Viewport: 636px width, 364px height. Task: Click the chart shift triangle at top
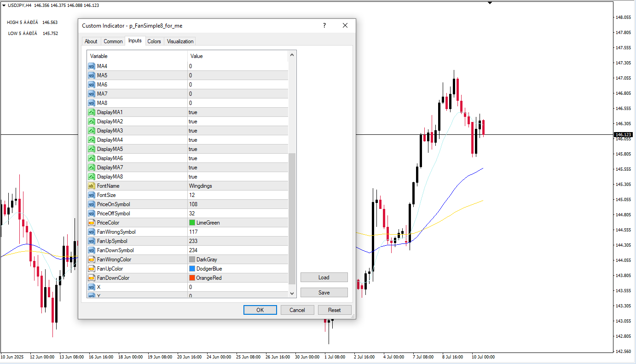[490, 3]
